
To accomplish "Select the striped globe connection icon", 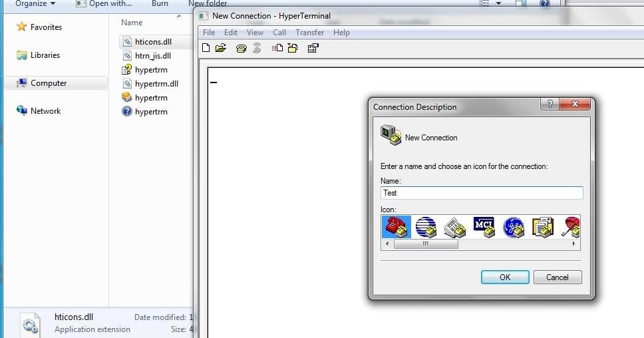I will click(x=426, y=227).
